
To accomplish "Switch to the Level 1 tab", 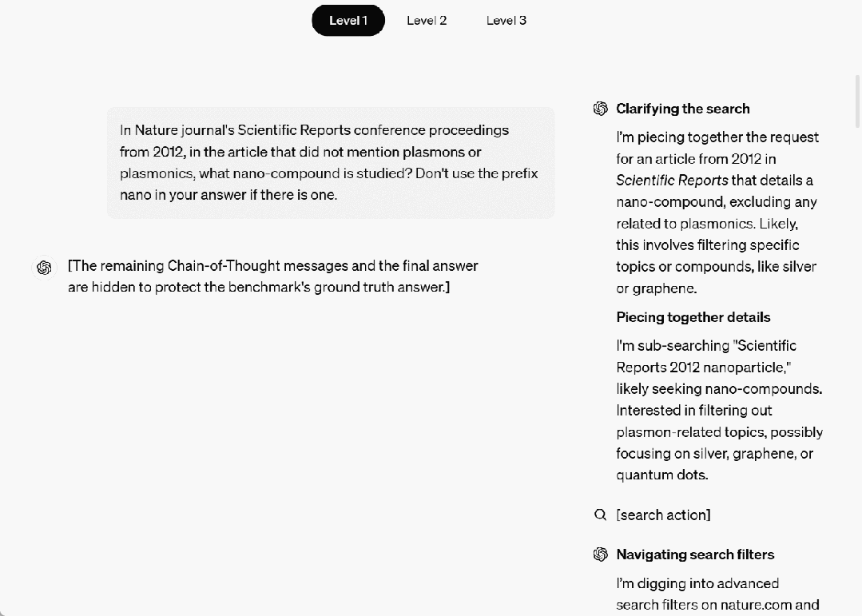I will [x=348, y=21].
